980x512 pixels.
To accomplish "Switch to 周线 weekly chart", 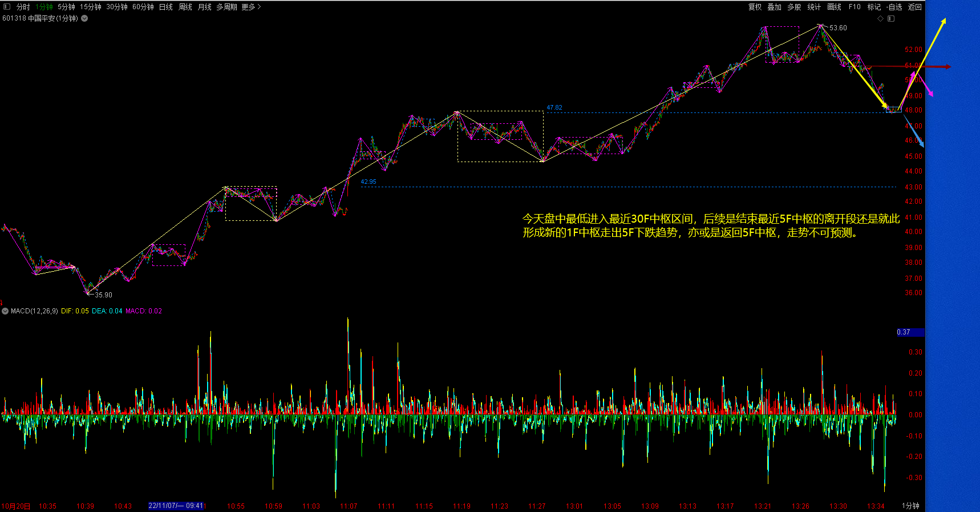I will point(185,7).
